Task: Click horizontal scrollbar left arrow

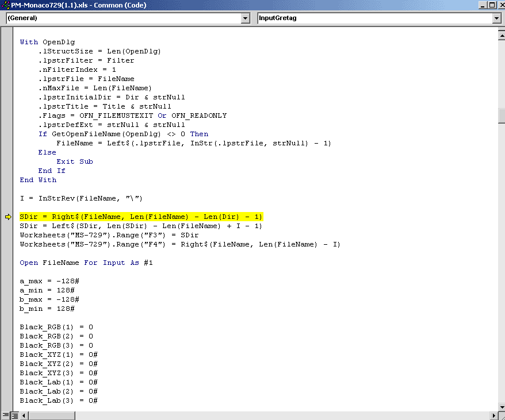Action: point(24,415)
